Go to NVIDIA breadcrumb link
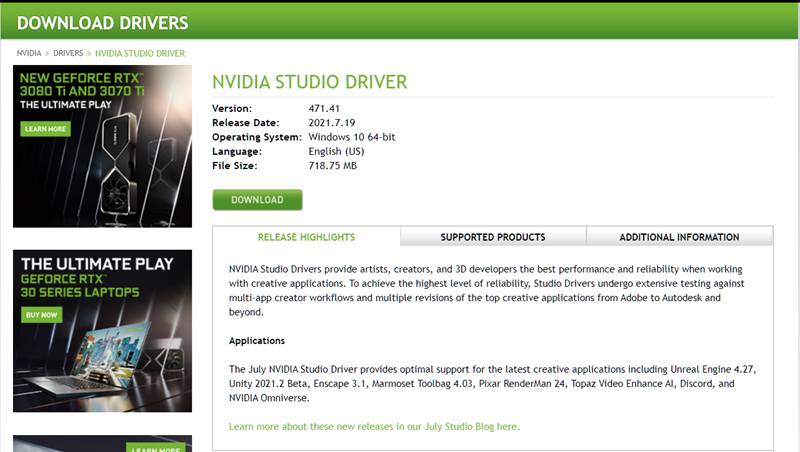Image resolution: width=800 pixels, height=452 pixels. click(x=29, y=53)
